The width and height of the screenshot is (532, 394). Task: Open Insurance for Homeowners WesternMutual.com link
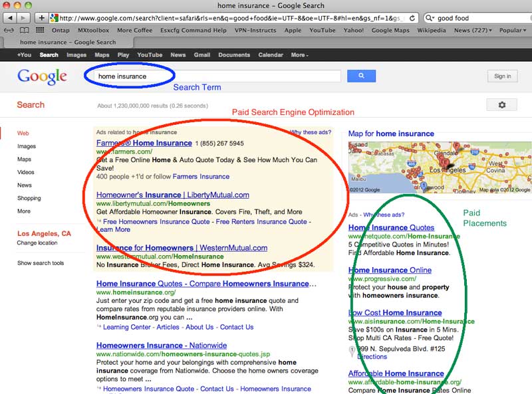click(182, 248)
